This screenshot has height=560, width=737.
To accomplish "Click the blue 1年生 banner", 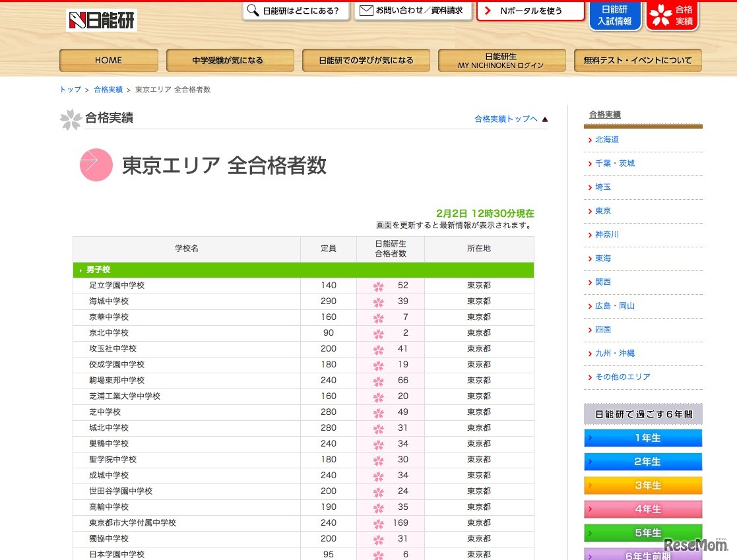I will pyautogui.click(x=642, y=438).
